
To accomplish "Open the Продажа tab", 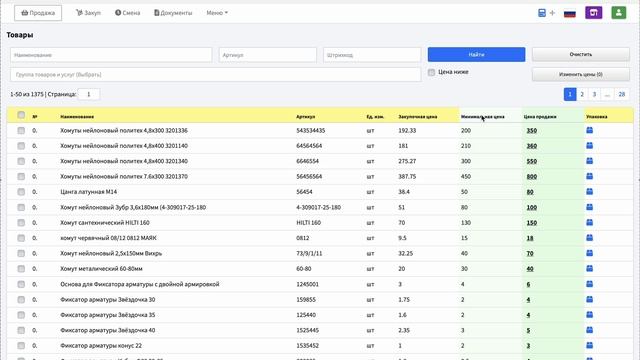I will click(x=38, y=13).
